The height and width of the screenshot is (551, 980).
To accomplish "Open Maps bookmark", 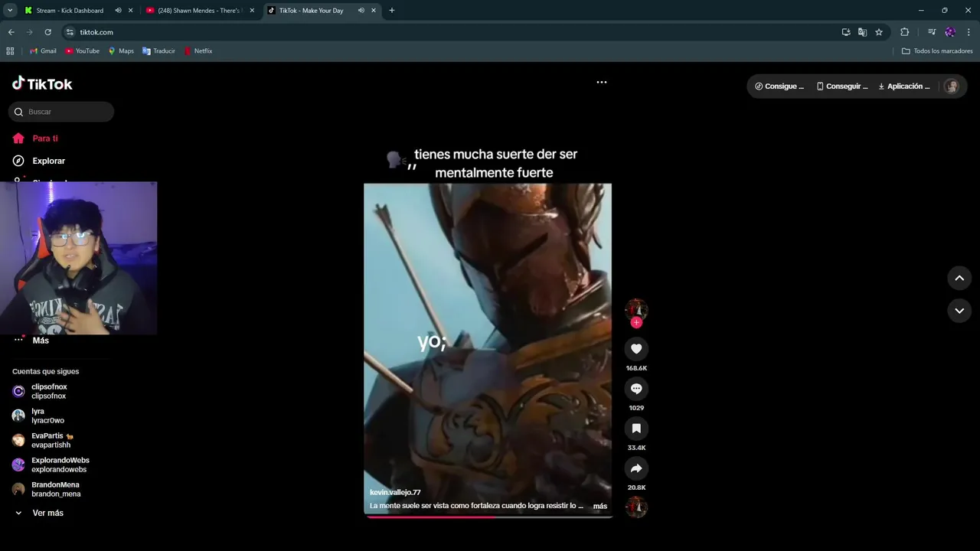I will [x=121, y=51].
